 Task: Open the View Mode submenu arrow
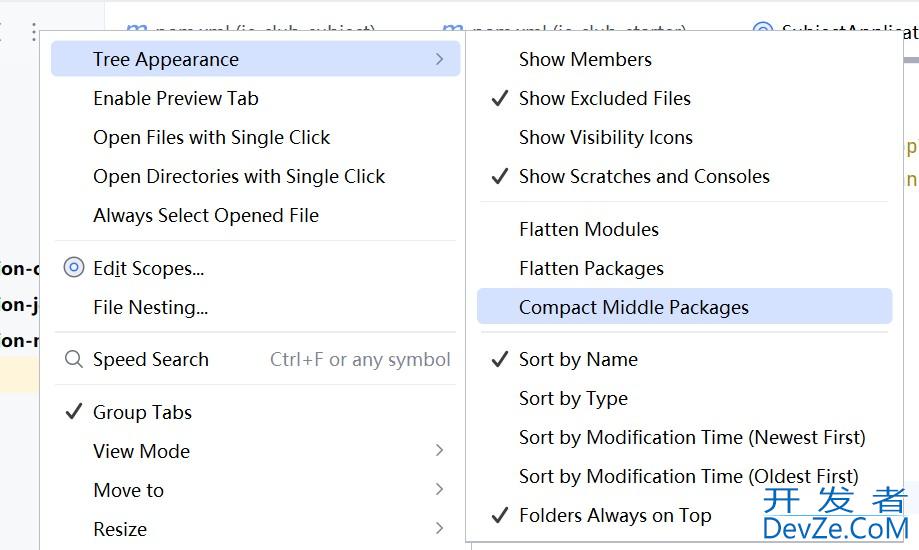click(x=439, y=451)
